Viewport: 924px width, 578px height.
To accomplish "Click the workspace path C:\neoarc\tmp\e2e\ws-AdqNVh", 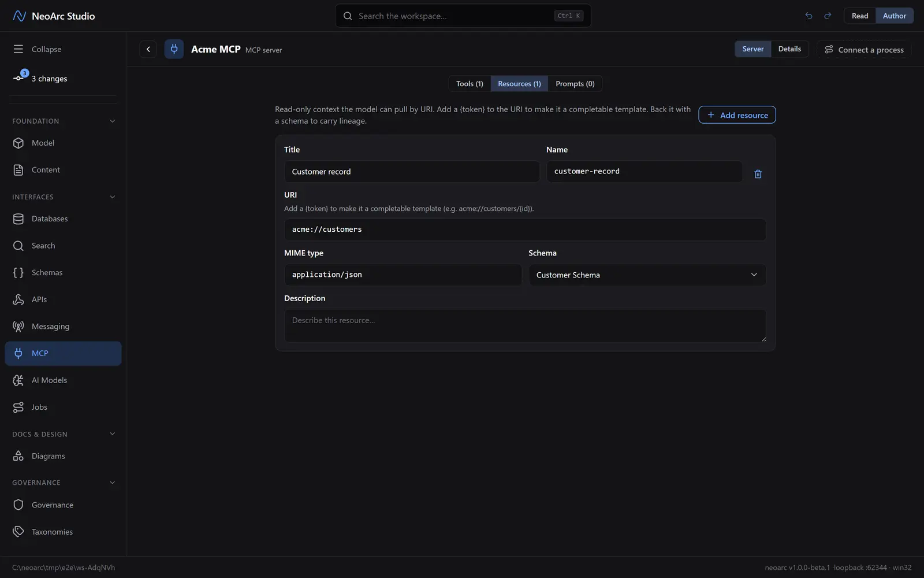I will pyautogui.click(x=64, y=568).
